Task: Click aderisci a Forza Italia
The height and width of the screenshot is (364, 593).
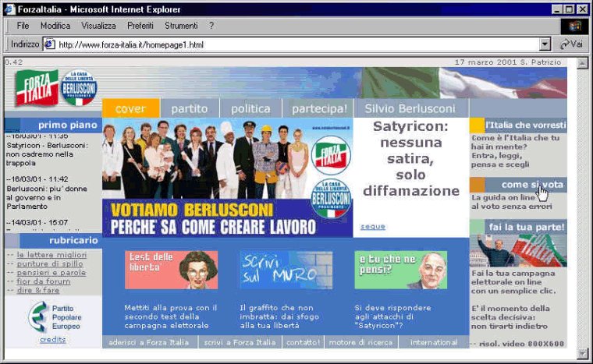Action: click(149, 342)
